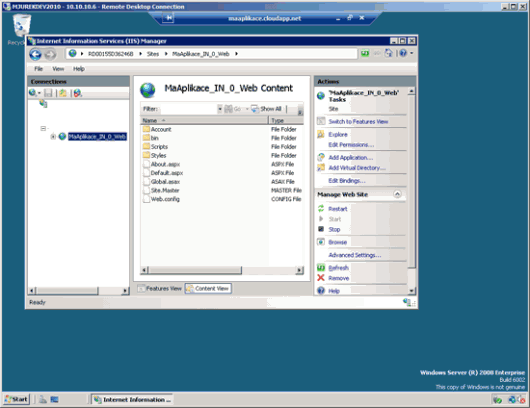
Task: Select the Default.aspx file name
Action: click(167, 173)
